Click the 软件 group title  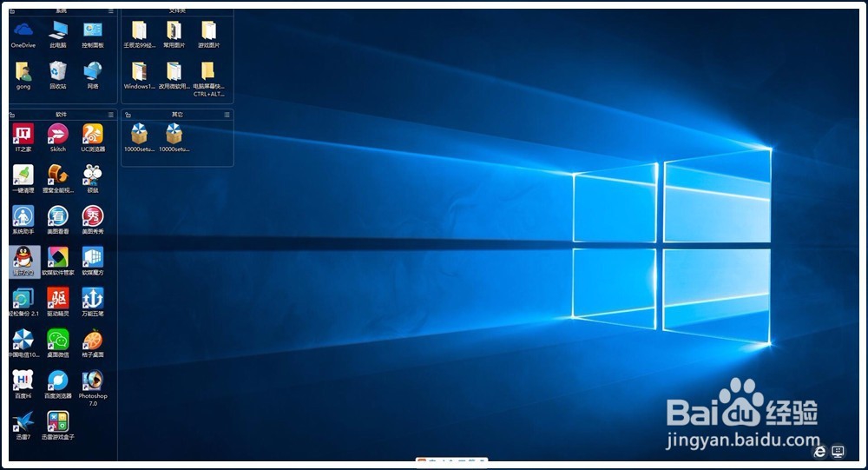coord(62,115)
